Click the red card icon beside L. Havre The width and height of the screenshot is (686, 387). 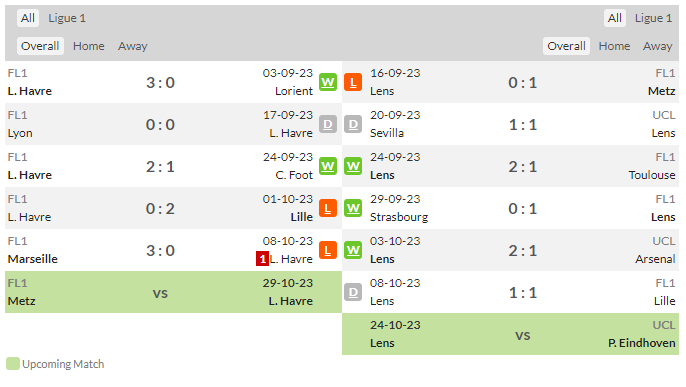tap(262, 259)
